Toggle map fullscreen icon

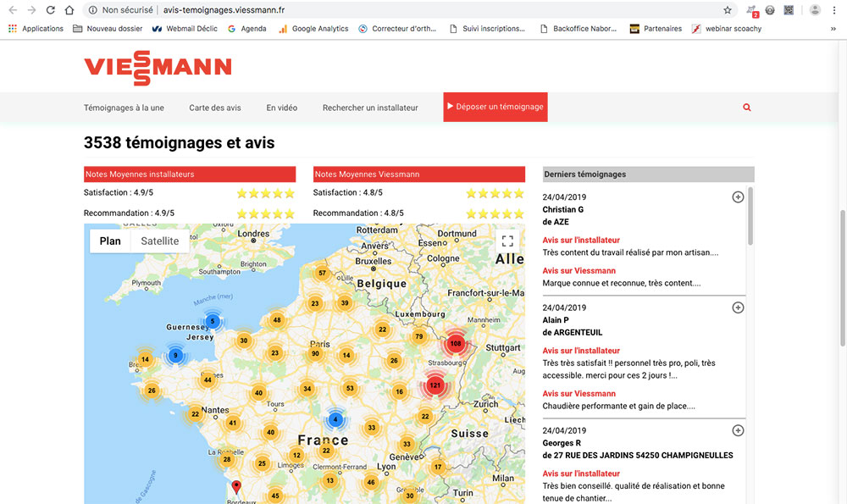(x=507, y=241)
